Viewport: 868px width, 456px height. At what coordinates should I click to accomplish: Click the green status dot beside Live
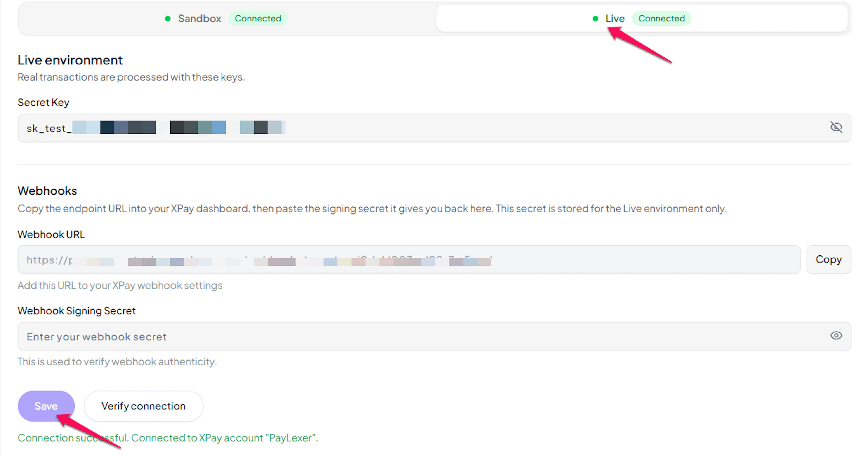coord(595,19)
